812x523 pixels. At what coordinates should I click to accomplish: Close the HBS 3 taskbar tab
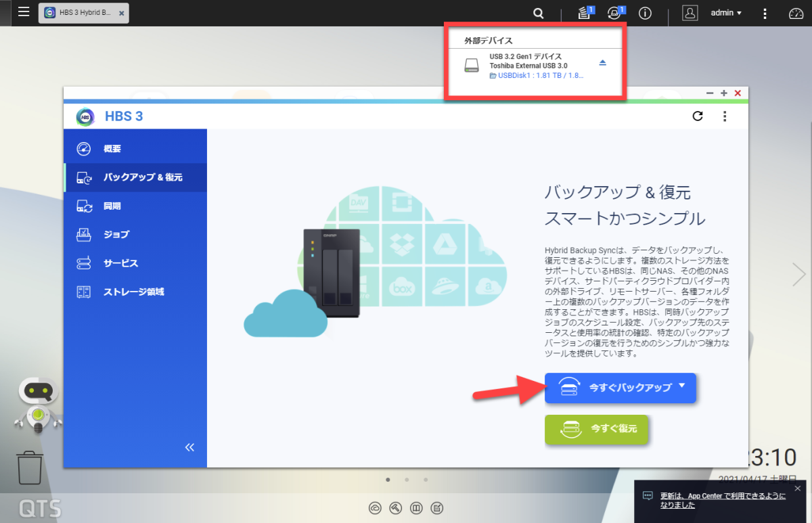click(x=121, y=14)
